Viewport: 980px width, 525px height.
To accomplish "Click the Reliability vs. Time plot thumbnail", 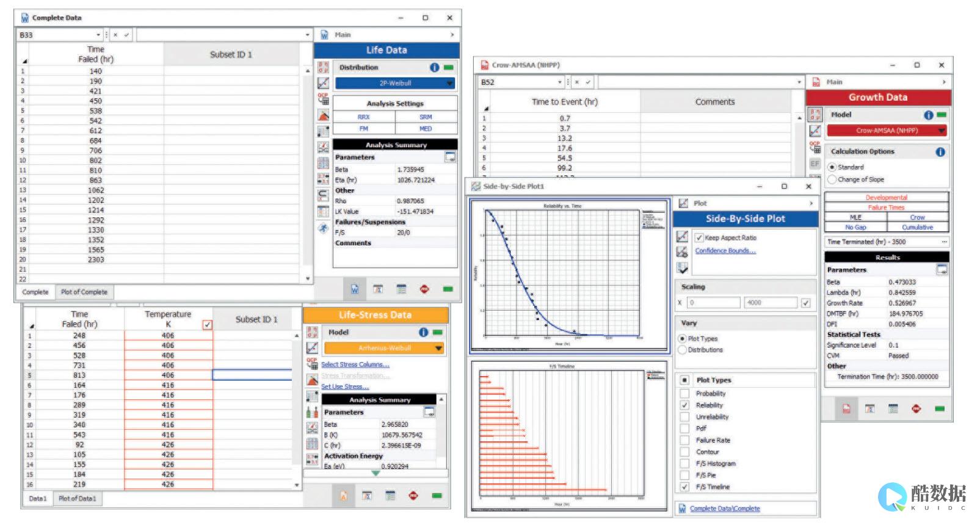I will coord(570,276).
